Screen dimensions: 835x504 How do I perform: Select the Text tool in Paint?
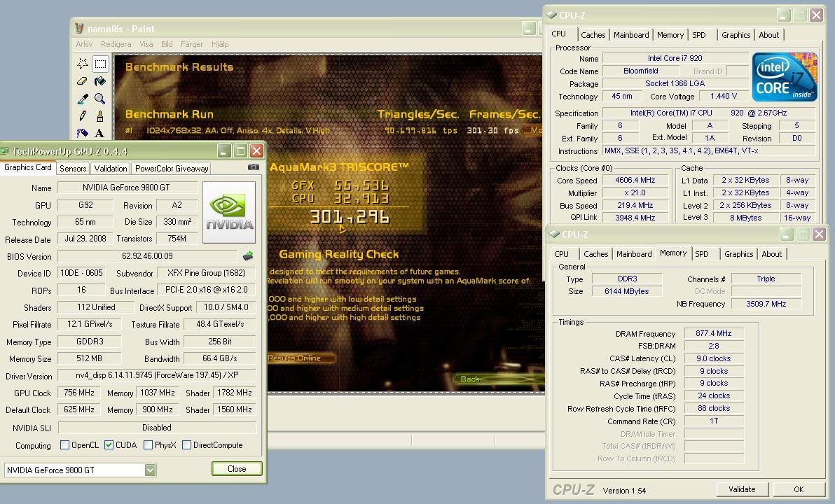click(100, 132)
